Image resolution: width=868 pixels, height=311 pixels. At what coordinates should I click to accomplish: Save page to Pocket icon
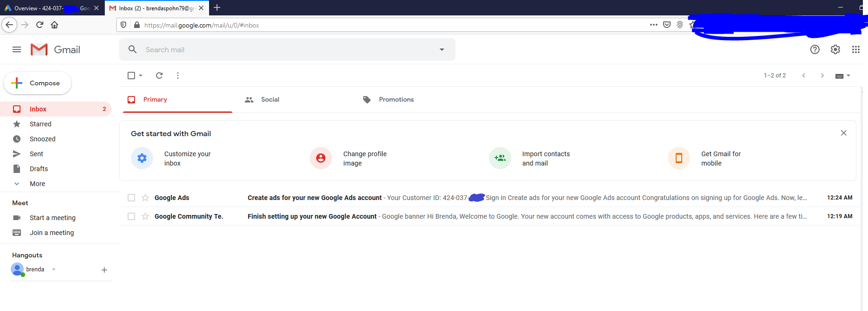click(x=667, y=25)
